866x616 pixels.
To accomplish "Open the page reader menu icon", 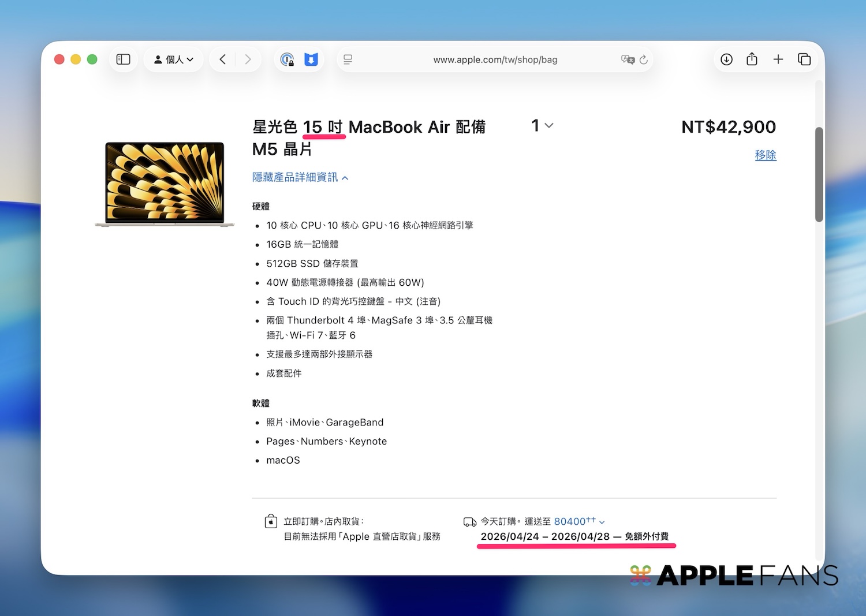I will point(348,59).
